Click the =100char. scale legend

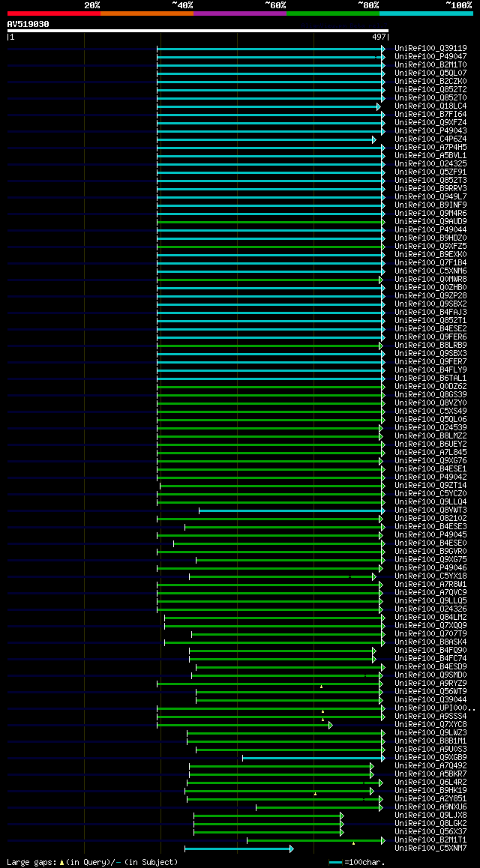pos(357,862)
